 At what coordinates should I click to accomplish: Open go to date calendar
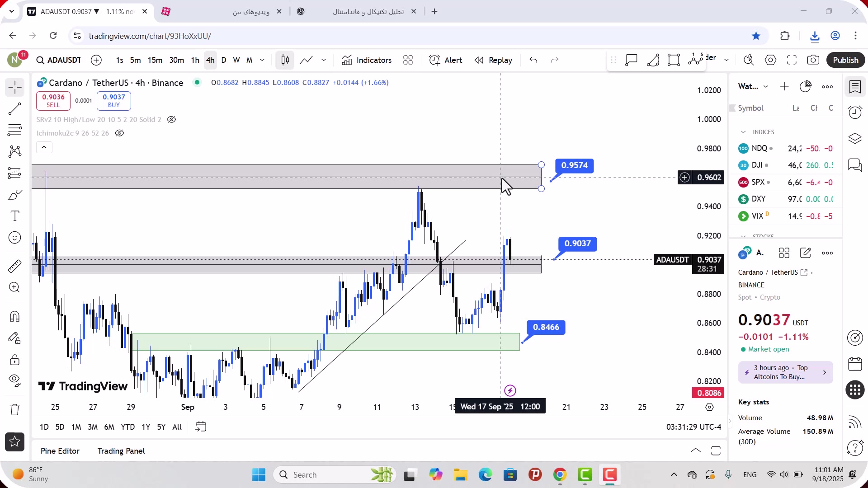click(201, 427)
